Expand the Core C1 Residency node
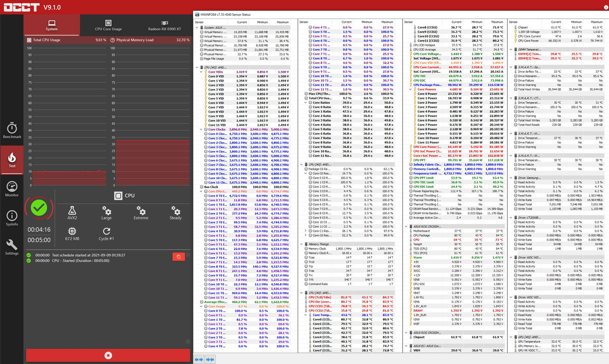Viewport: 609px width, 364px height. (305, 231)
